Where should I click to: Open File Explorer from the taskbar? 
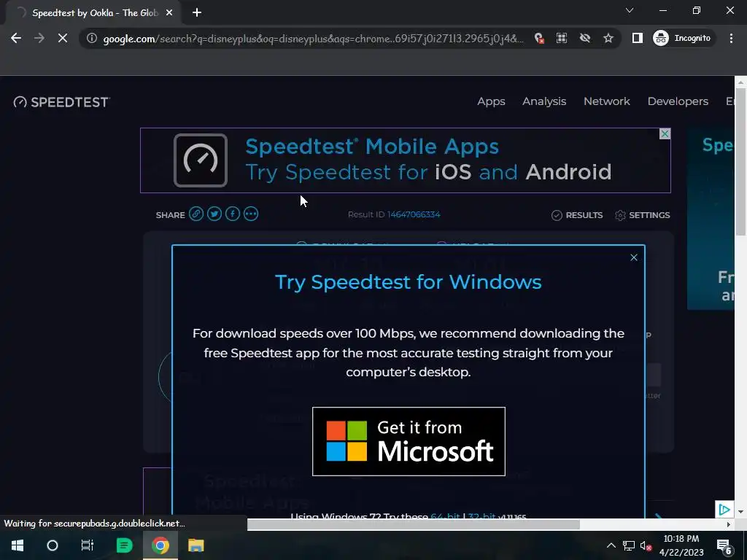click(196, 545)
